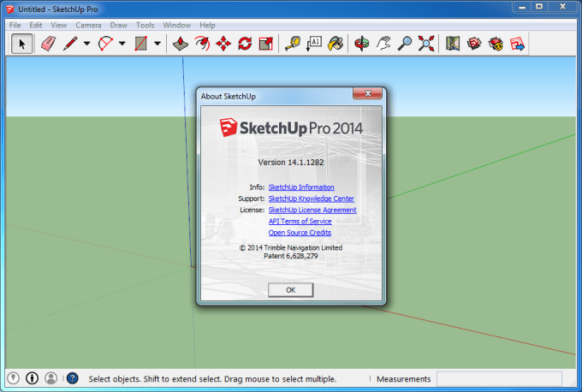Open the Tools menu
The height and width of the screenshot is (392, 582).
[145, 25]
